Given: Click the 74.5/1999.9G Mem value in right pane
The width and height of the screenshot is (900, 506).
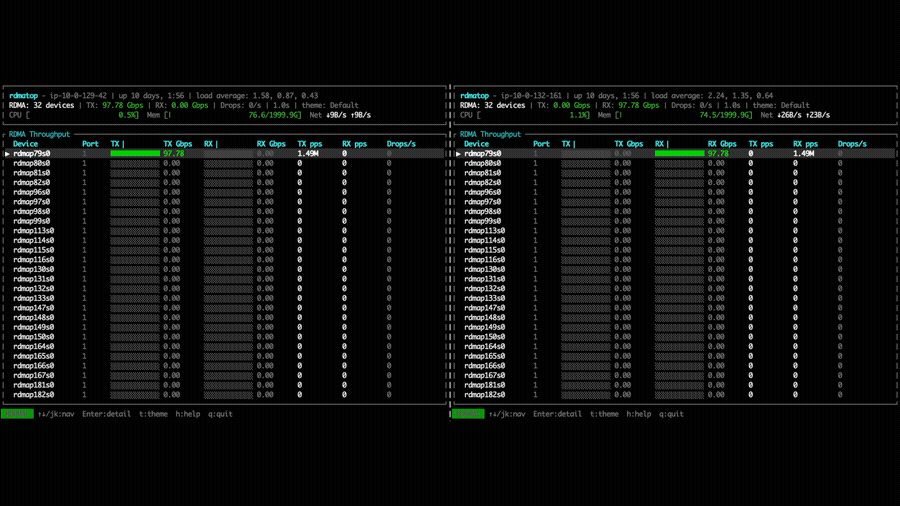Looking at the screenshot, I should (724, 115).
